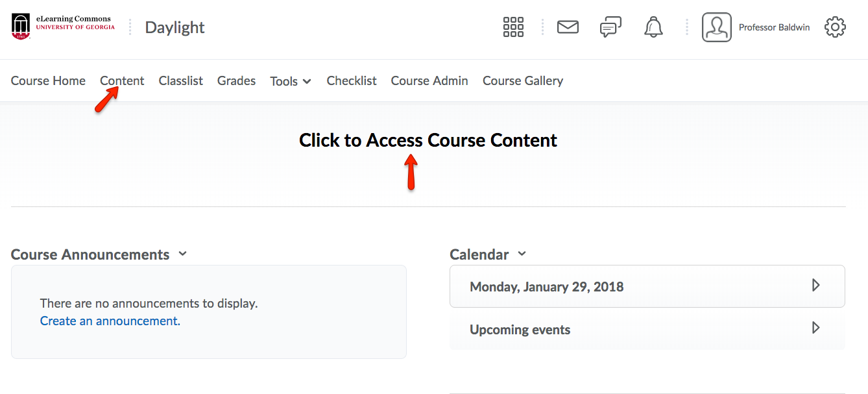Open the Daylight course title link
868x394 pixels.
pos(175,27)
